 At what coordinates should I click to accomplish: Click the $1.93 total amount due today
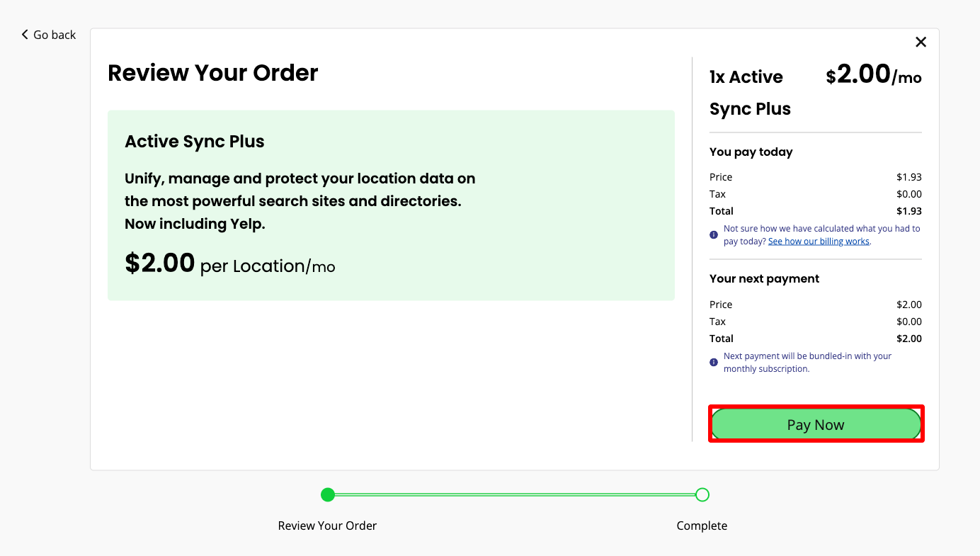tap(908, 211)
